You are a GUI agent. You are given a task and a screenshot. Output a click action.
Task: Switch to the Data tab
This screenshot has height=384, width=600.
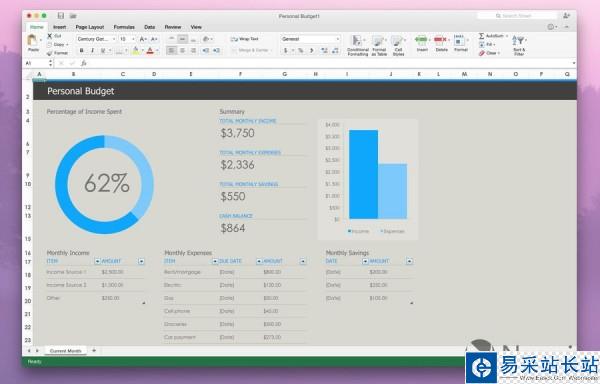click(x=150, y=27)
